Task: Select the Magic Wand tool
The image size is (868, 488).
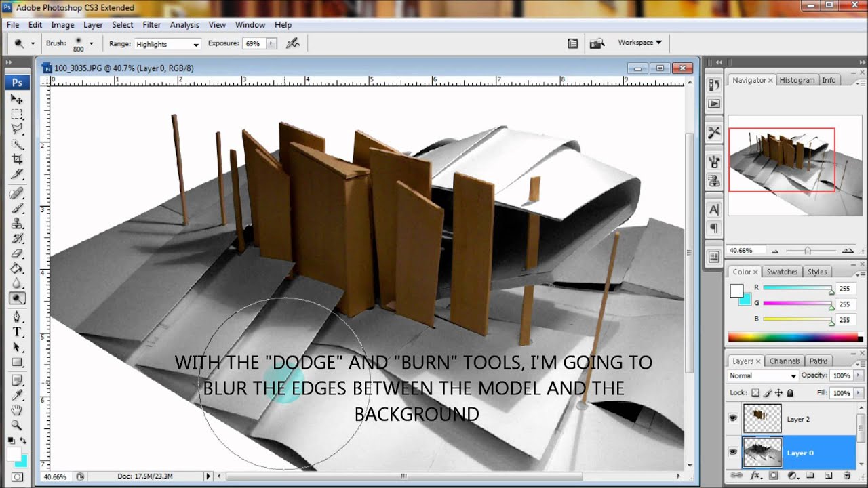Action: coord(17,144)
